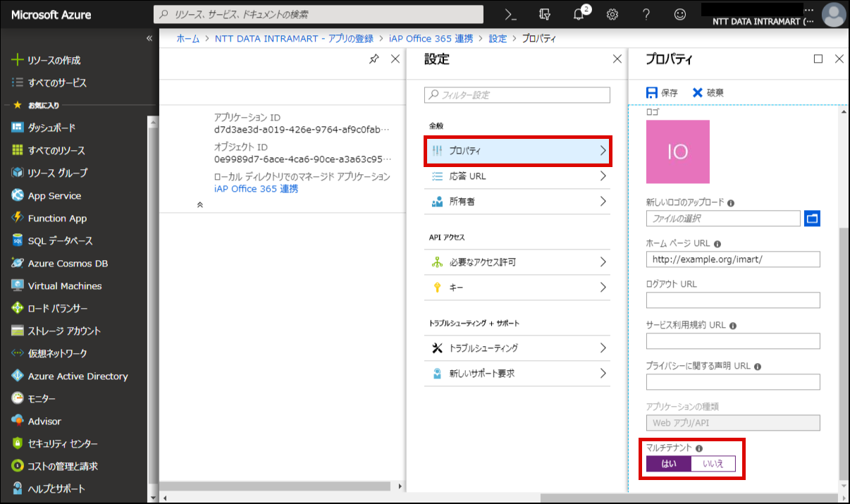The height and width of the screenshot is (504, 850).
Task: Close the 設定 blade
Action: [617, 59]
